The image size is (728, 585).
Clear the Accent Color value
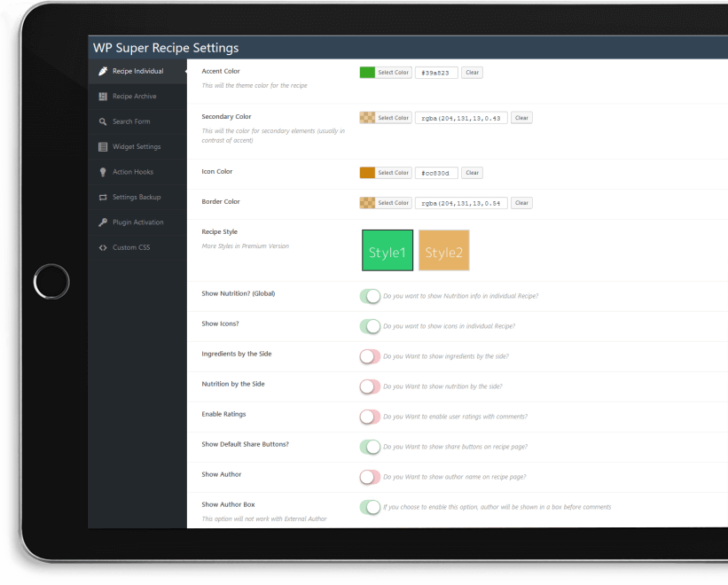[472, 73]
